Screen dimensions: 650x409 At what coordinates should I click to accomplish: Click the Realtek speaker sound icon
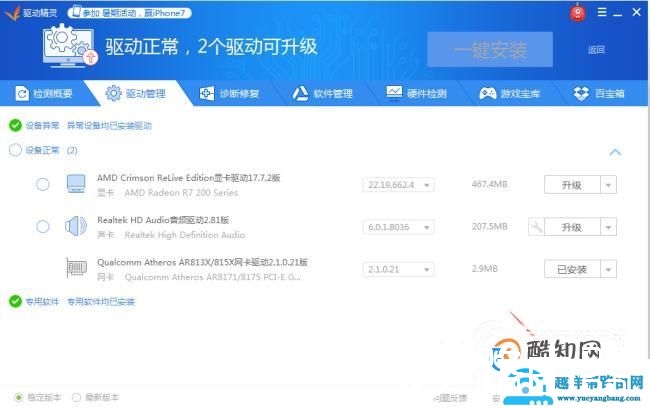76,226
